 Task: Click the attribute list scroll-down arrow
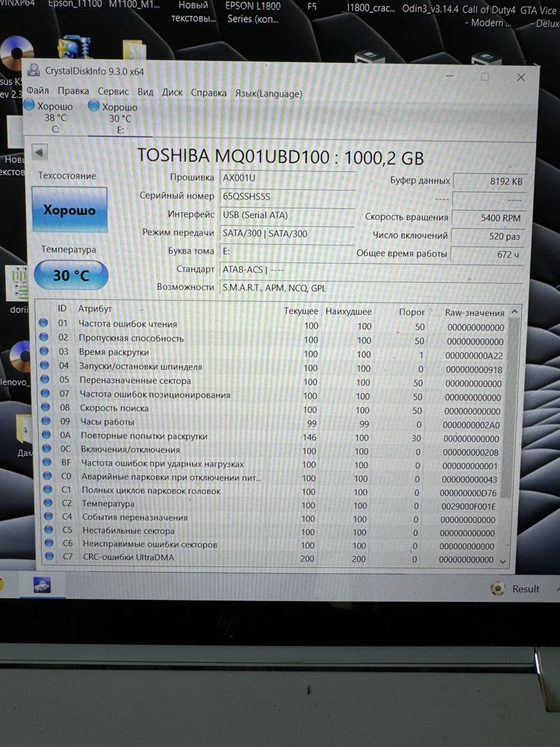(503, 562)
